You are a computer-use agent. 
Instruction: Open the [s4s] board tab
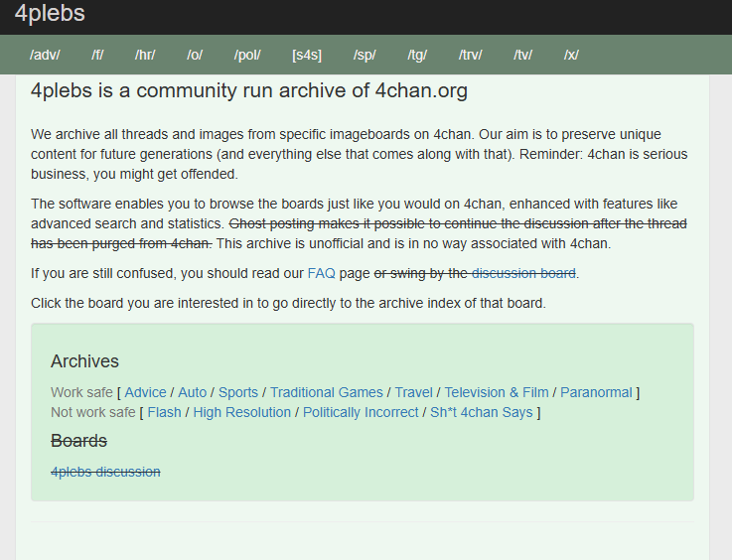(x=307, y=55)
